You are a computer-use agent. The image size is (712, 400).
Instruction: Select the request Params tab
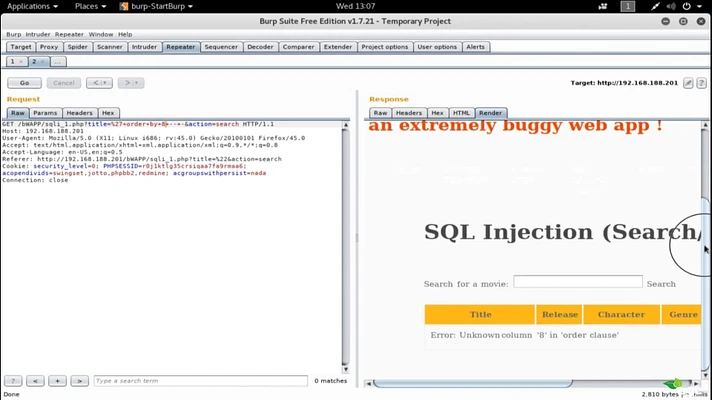[45, 113]
